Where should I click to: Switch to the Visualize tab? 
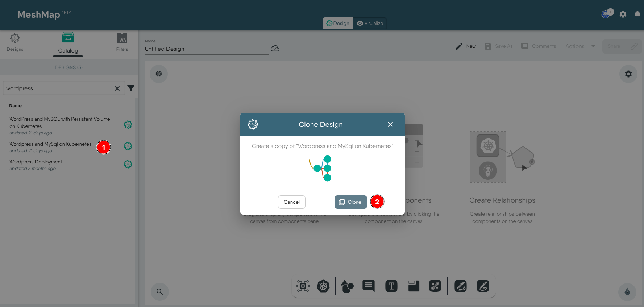point(370,24)
